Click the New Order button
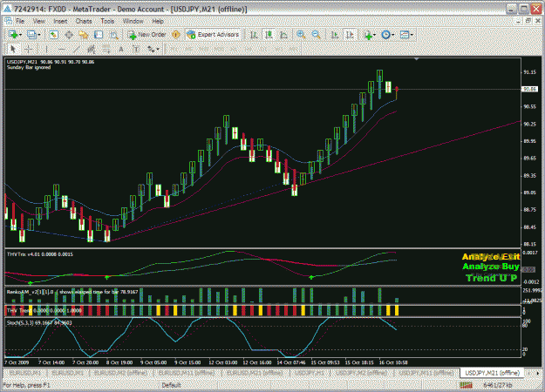 [x=147, y=35]
